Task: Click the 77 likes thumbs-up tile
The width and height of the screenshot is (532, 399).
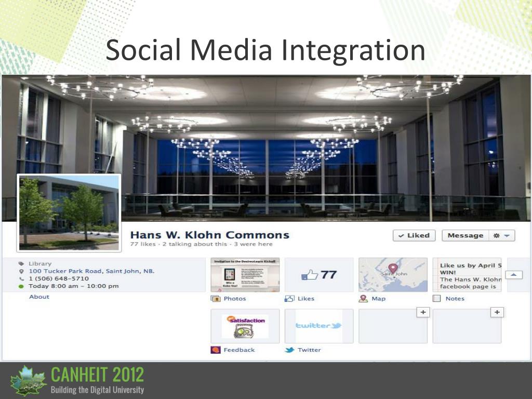Action: tap(319, 275)
